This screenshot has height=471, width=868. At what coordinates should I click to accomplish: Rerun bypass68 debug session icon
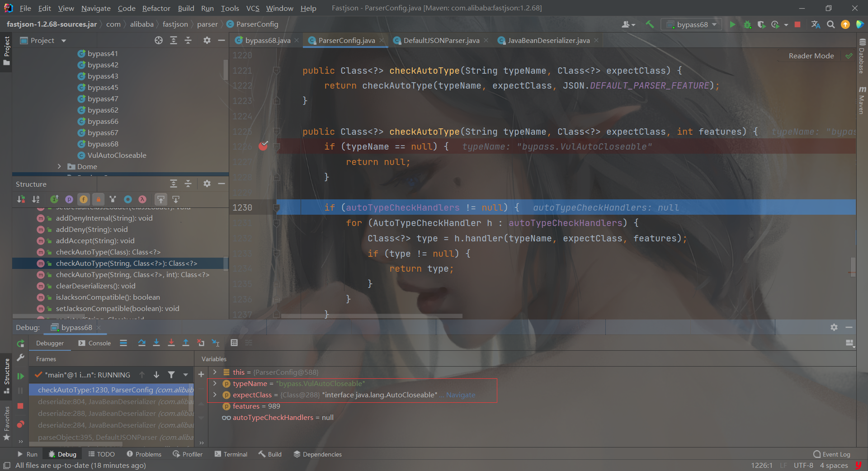click(20, 344)
